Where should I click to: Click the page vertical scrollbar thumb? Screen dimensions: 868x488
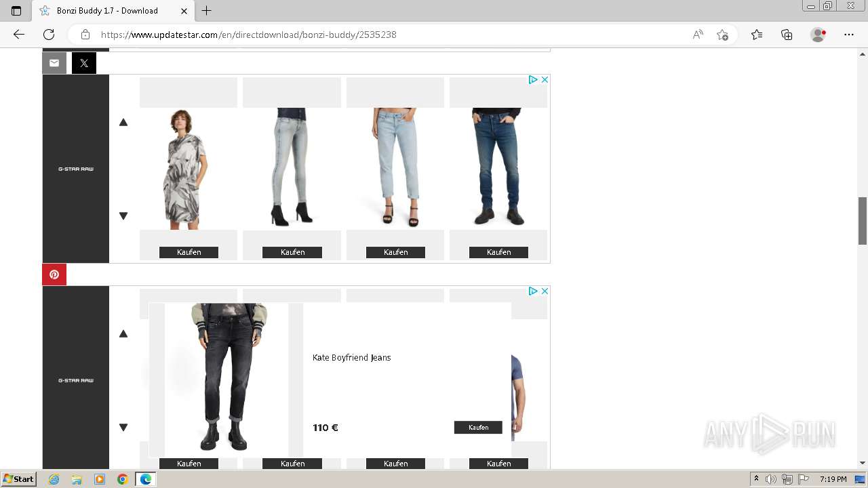pos(863,221)
